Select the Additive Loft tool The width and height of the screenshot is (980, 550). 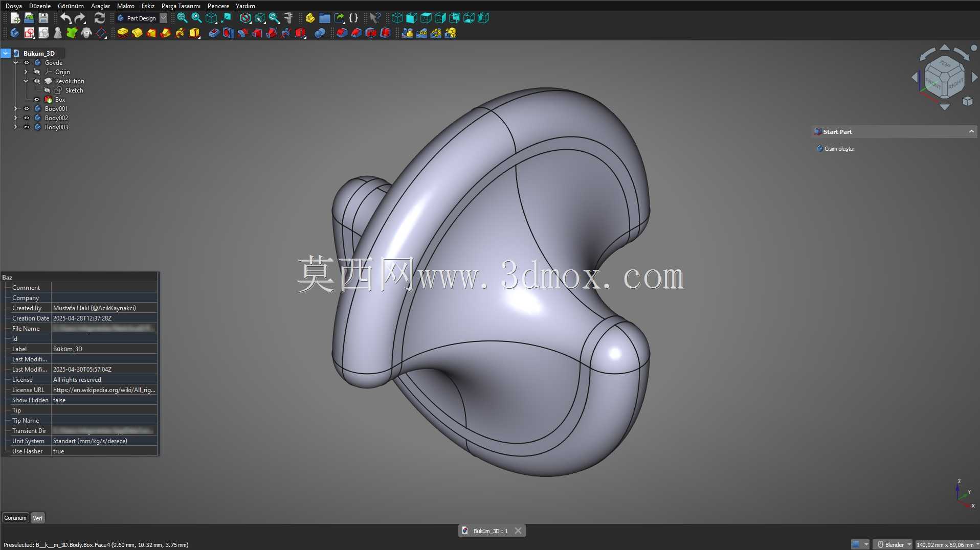point(151,33)
